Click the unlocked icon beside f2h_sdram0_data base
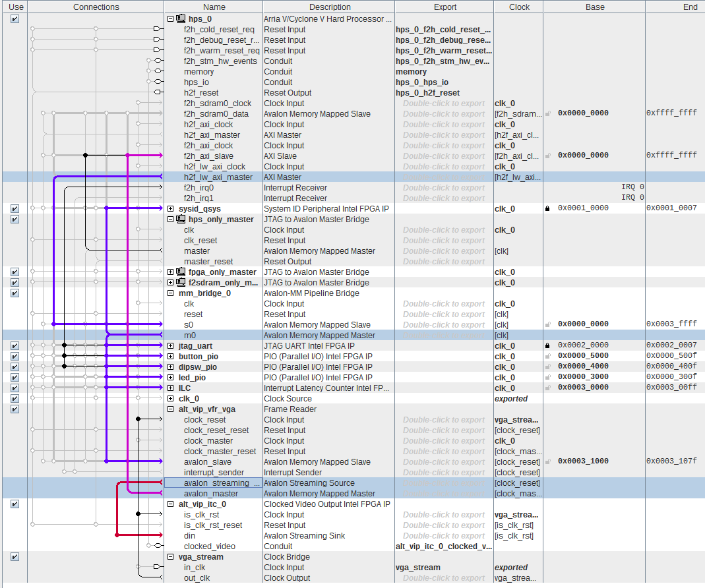The width and height of the screenshot is (705, 588). [x=547, y=113]
